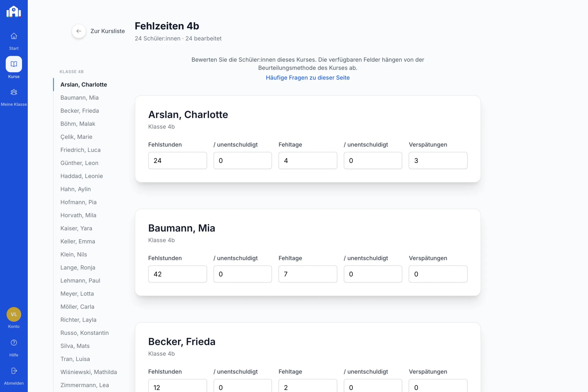Edit Fehlstunden field for Baumann, Mia
588x392 pixels.
(177, 274)
